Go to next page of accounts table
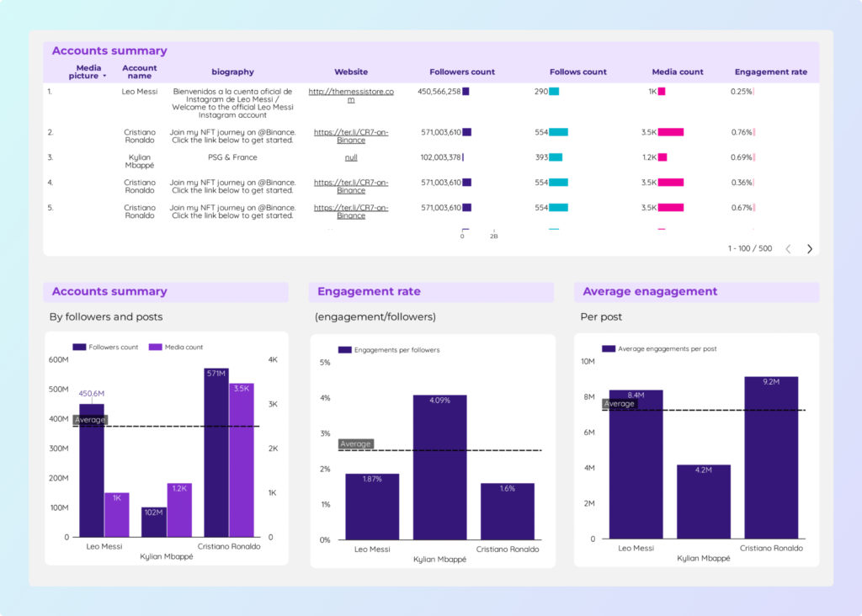This screenshot has height=616, width=862. click(810, 249)
